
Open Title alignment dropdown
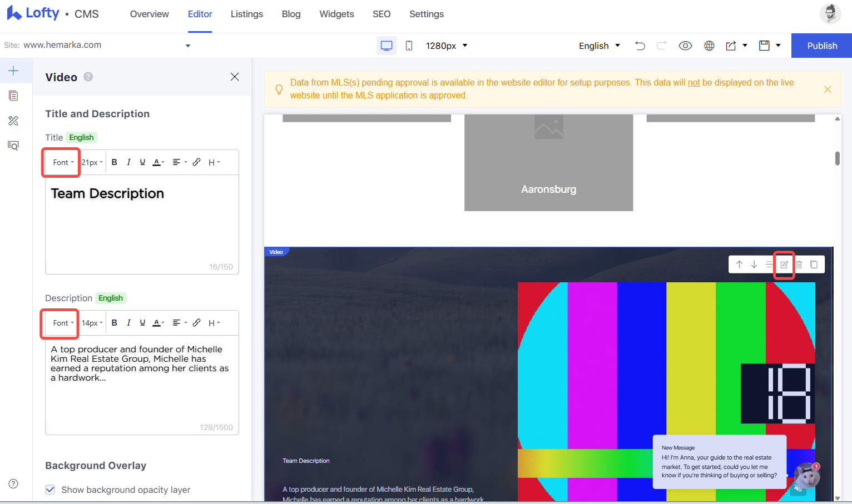[180, 162]
